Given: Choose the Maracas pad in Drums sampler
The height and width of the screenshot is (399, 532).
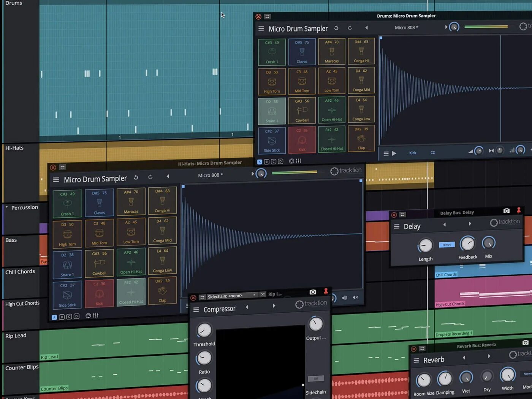Looking at the screenshot, I should click(x=332, y=51).
